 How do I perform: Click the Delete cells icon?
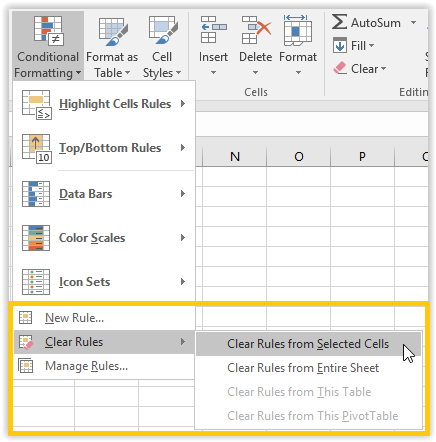[x=256, y=30]
